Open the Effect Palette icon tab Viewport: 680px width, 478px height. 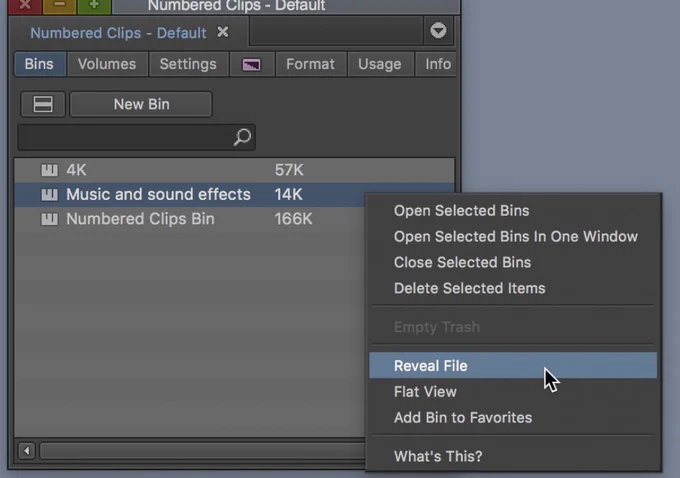[252, 65]
